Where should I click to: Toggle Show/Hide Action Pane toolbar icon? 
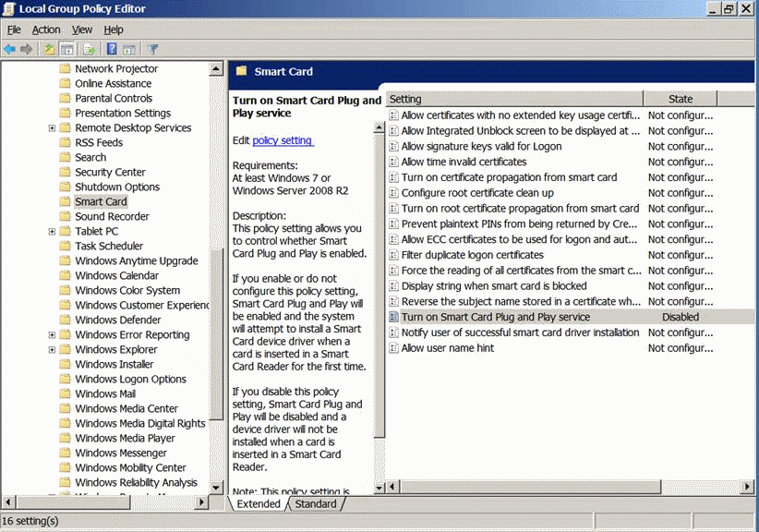point(128,49)
